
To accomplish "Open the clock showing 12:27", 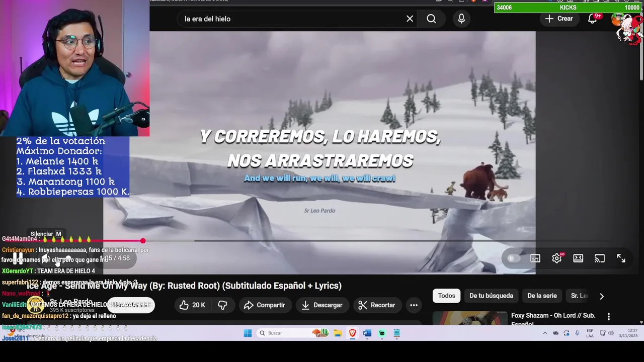I will tap(628, 333).
